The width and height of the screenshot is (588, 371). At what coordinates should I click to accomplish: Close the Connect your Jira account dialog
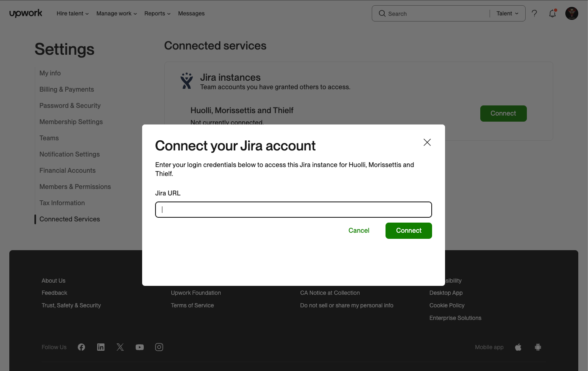(x=427, y=142)
